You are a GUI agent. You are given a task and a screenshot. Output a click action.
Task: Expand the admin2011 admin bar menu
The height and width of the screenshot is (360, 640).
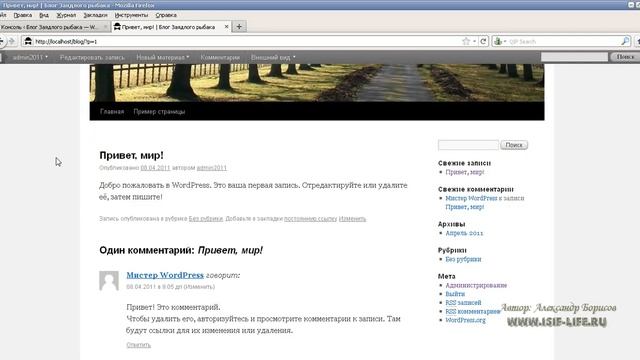click(30, 57)
